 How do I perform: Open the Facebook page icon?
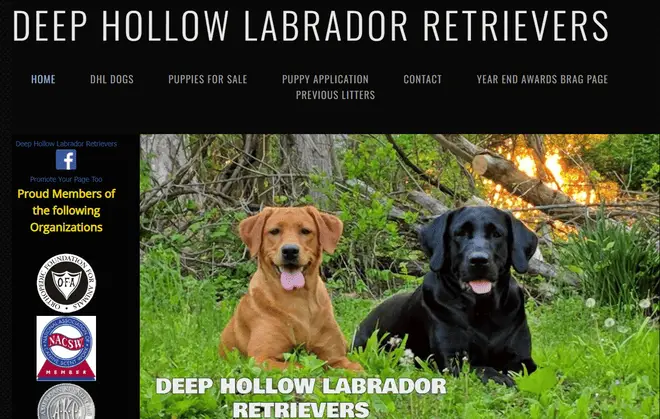(x=66, y=160)
